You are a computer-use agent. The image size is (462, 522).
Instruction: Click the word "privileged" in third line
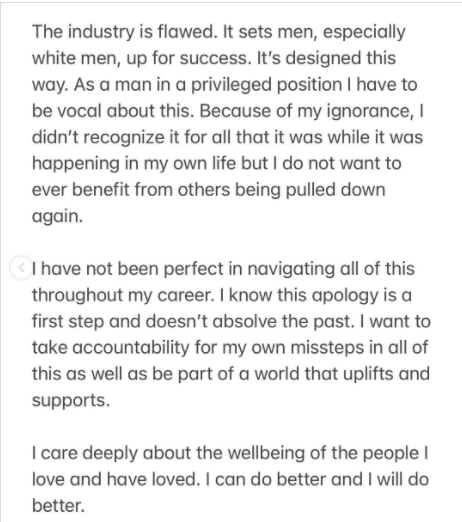tap(231, 85)
